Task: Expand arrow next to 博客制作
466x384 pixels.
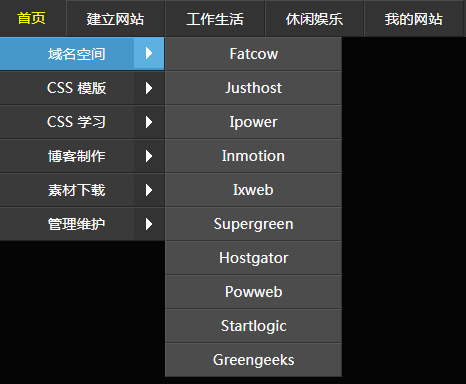Action: pos(149,156)
